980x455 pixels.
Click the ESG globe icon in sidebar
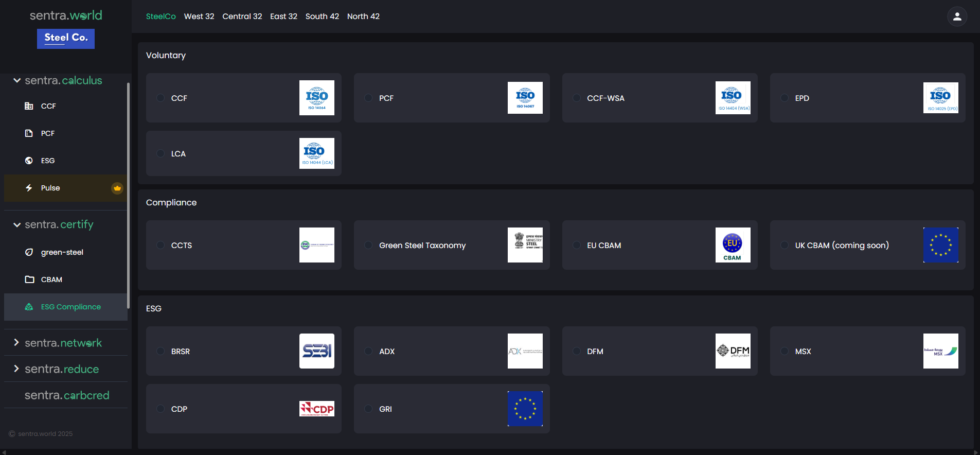click(x=29, y=161)
